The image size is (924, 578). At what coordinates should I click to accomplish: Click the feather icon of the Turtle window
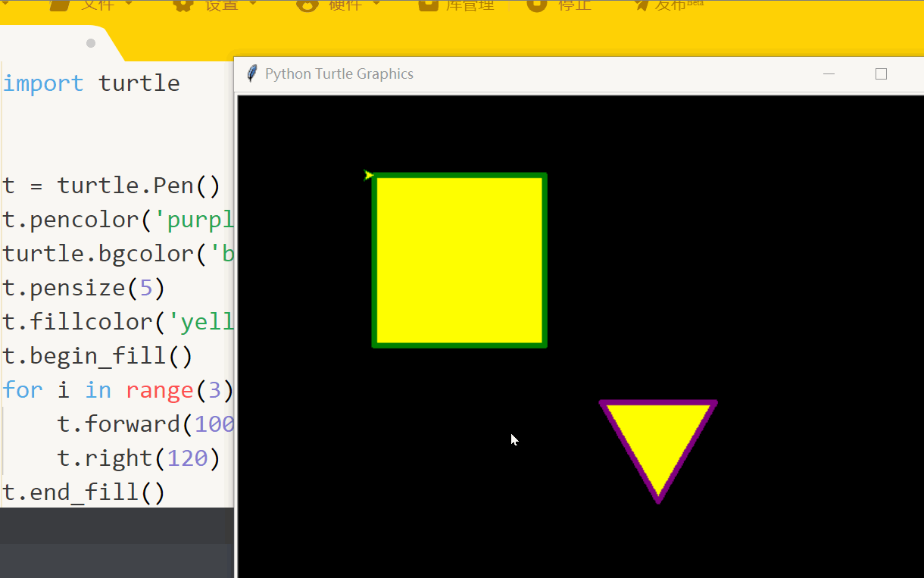252,73
